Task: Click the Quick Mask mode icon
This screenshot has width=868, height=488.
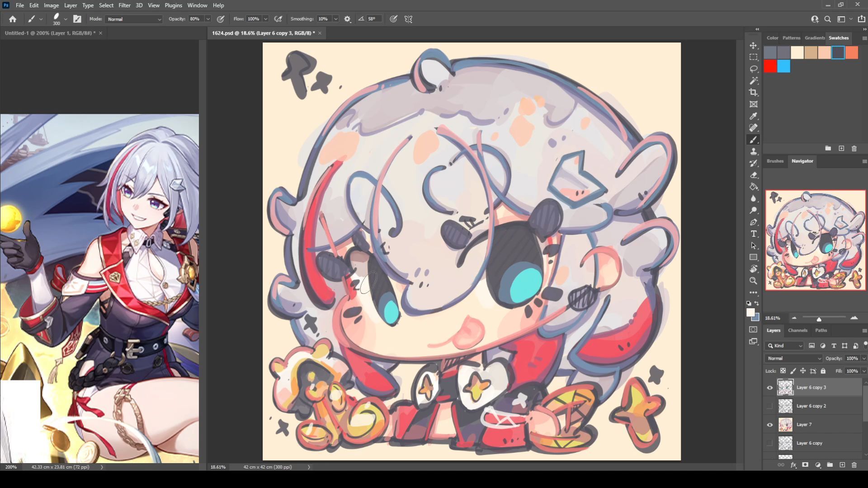Action: pos(753,329)
